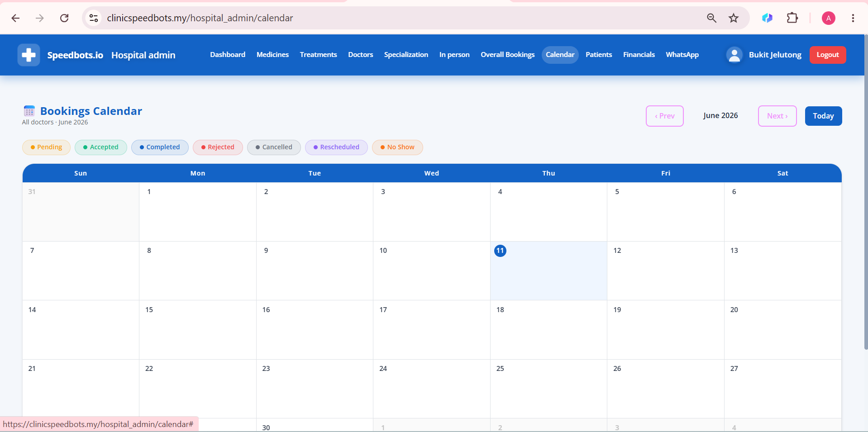Image resolution: width=868 pixels, height=432 pixels.
Task: Select June 5 in the calendar
Action: (666, 212)
